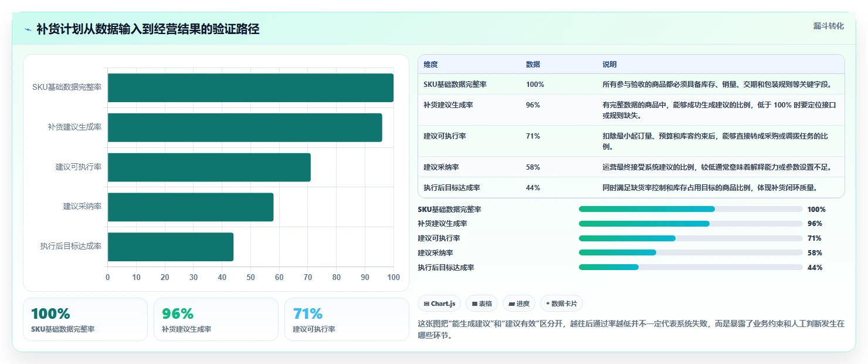Click the 数据 table column header
The width and height of the screenshot is (868, 364).
[533, 65]
